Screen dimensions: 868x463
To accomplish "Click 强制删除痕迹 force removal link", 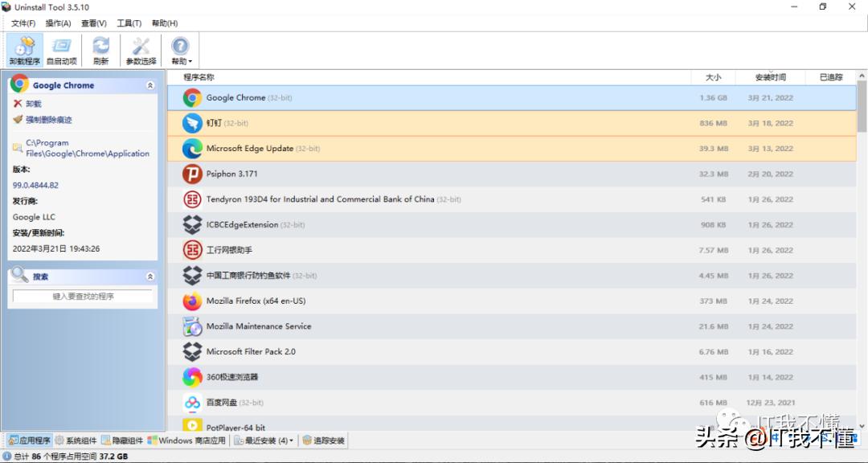I will click(48, 120).
